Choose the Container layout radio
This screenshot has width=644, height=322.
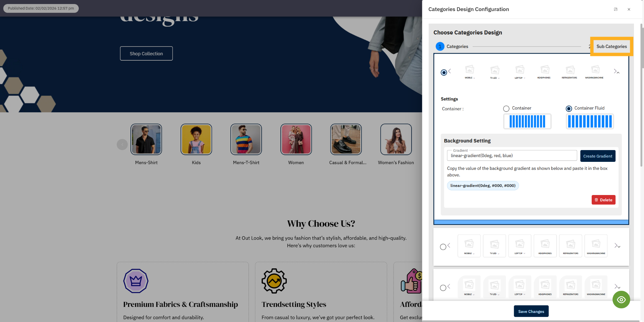tap(506, 109)
